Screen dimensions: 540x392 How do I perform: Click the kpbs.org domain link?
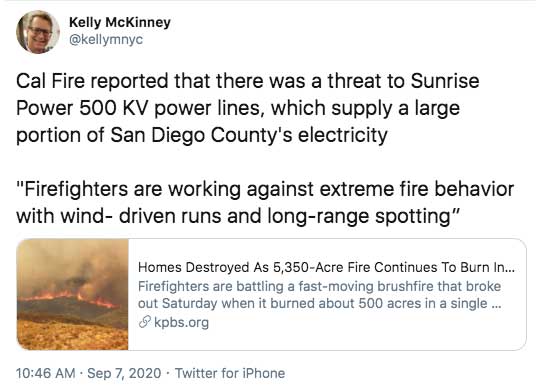click(x=181, y=322)
